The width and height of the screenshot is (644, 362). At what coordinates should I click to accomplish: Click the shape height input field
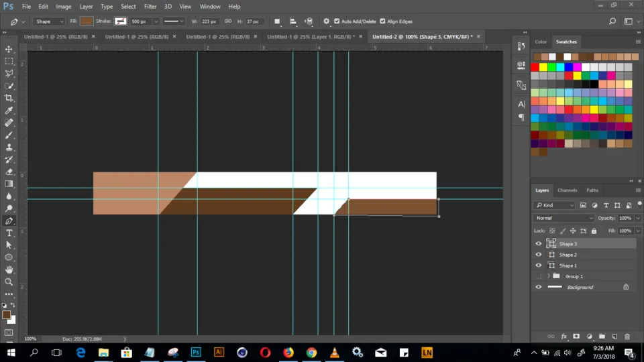tap(254, 21)
